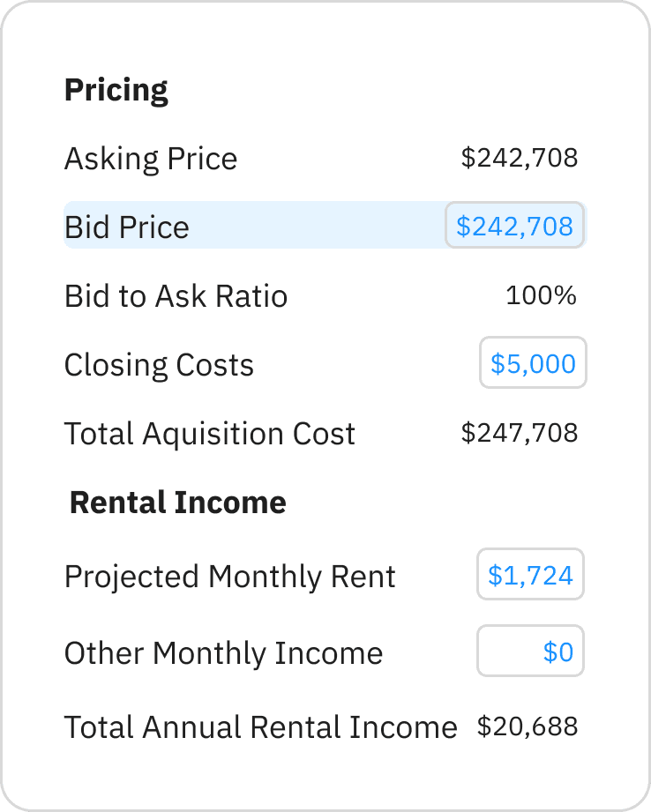
Task: Click the Projected Monthly Rent label
Action: tap(229, 576)
